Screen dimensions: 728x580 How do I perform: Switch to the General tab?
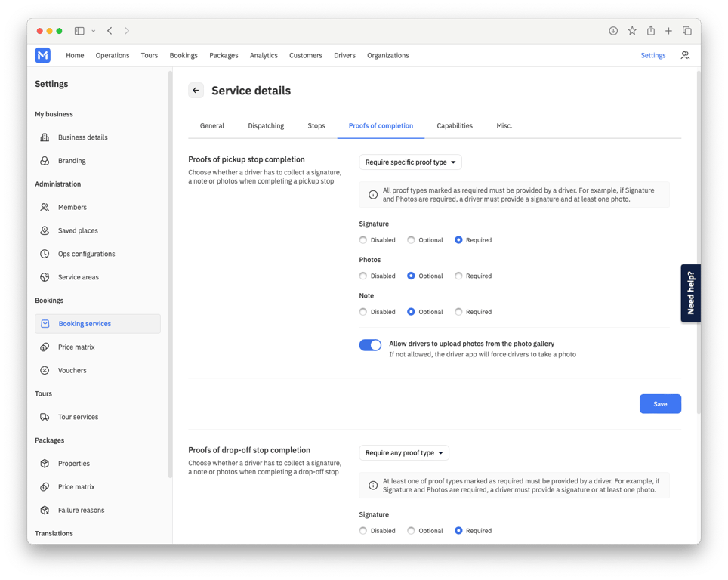(211, 126)
